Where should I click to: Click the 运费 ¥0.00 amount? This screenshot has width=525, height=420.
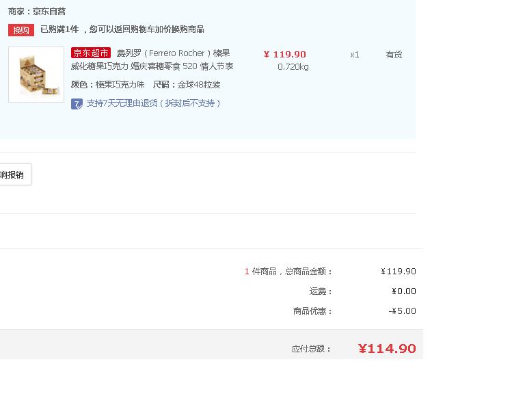[x=404, y=291]
